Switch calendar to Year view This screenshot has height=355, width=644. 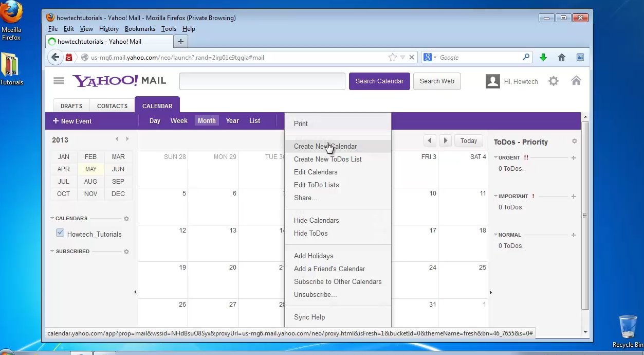(x=232, y=120)
